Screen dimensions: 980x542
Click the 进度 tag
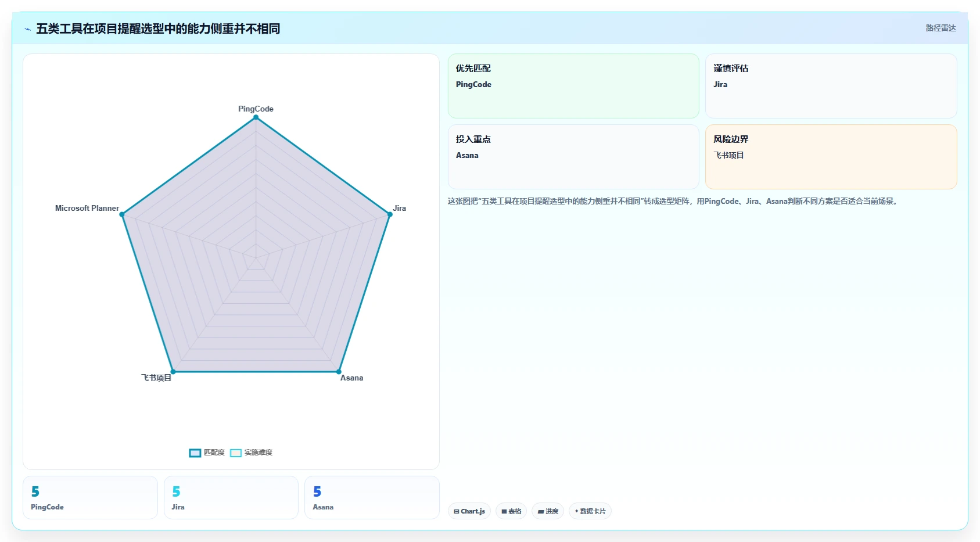pos(548,511)
